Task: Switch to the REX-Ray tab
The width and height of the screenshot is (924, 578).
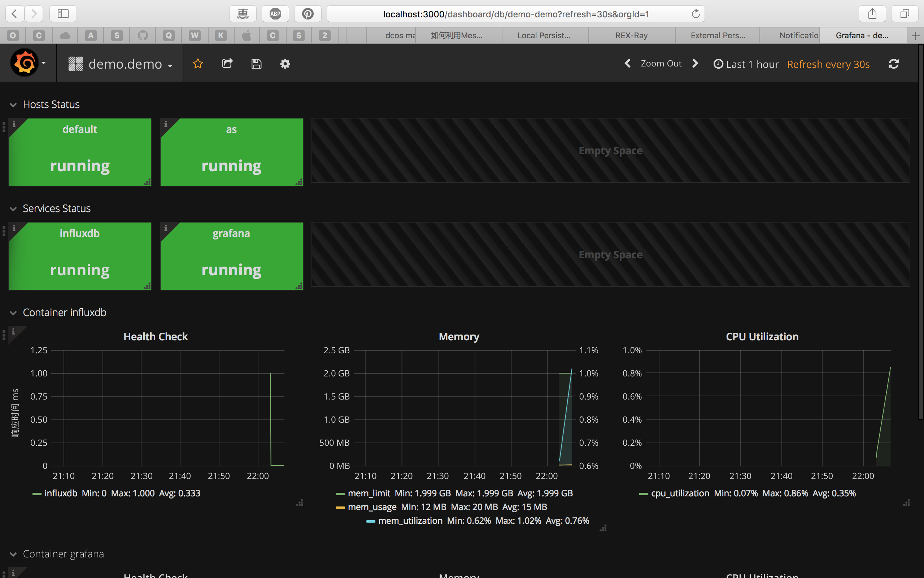Action: click(x=632, y=35)
